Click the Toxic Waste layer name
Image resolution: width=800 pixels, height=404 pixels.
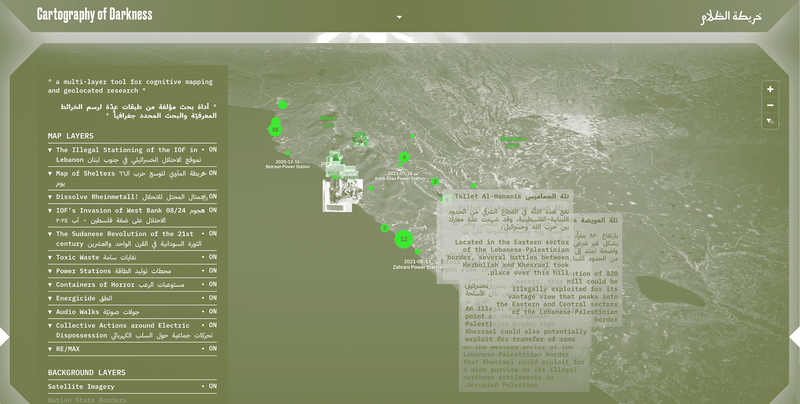96,257
